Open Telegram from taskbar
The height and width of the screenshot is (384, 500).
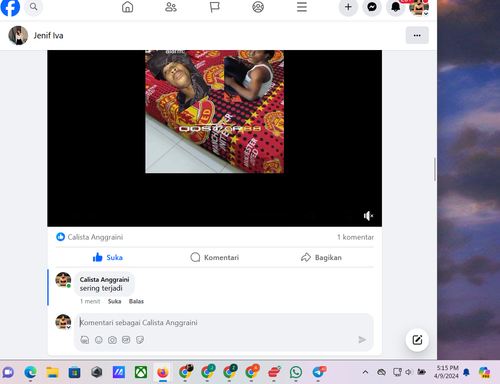318,372
